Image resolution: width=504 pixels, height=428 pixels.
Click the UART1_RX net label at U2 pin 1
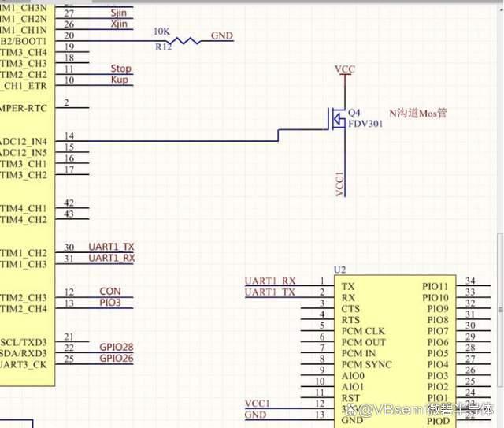coord(270,281)
